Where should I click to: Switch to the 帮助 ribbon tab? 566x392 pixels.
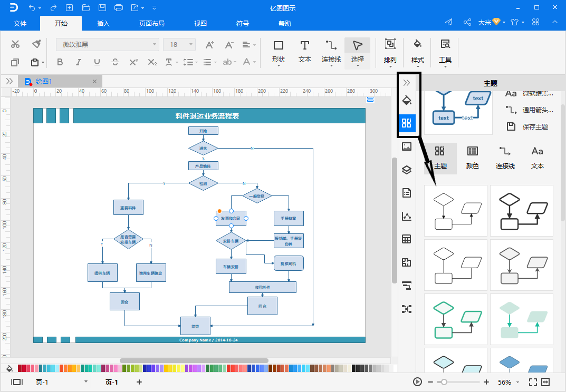284,23
